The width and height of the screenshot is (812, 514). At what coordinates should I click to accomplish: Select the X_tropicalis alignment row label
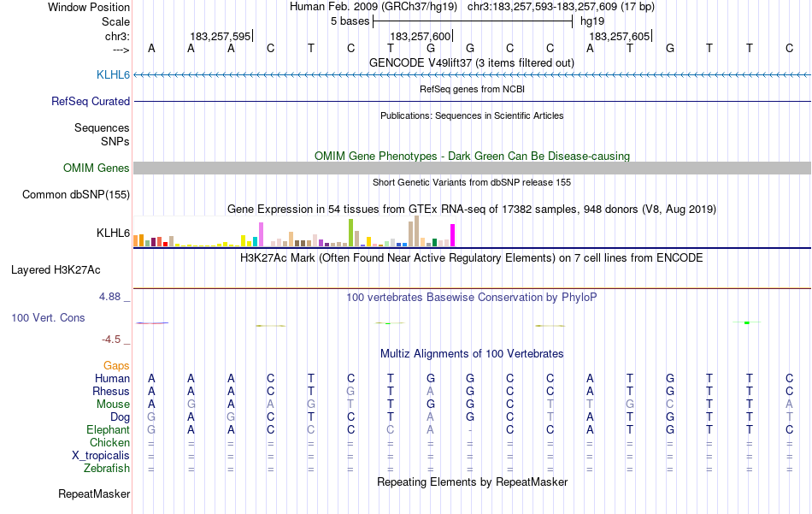click(x=101, y=456)
